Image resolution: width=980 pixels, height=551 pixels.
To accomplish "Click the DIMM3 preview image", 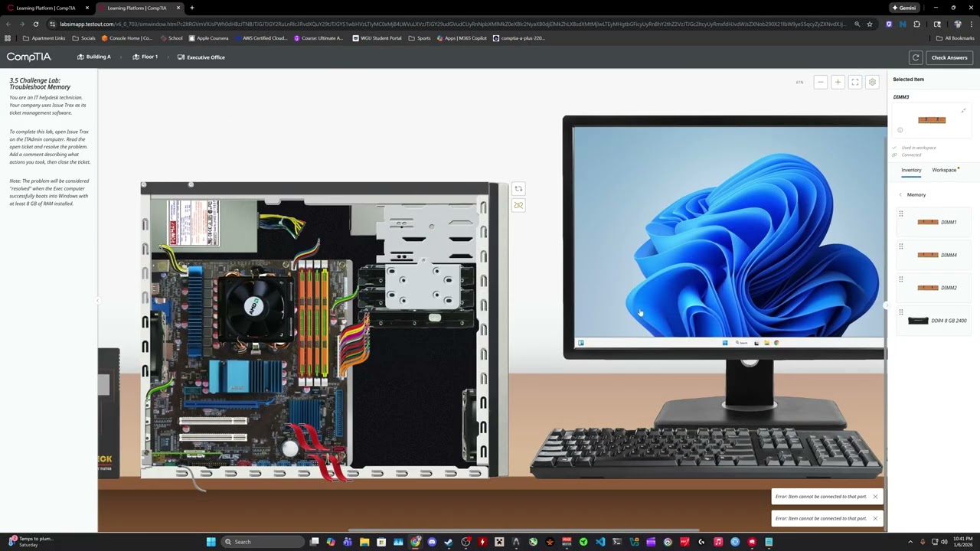I will coord(932,120).
